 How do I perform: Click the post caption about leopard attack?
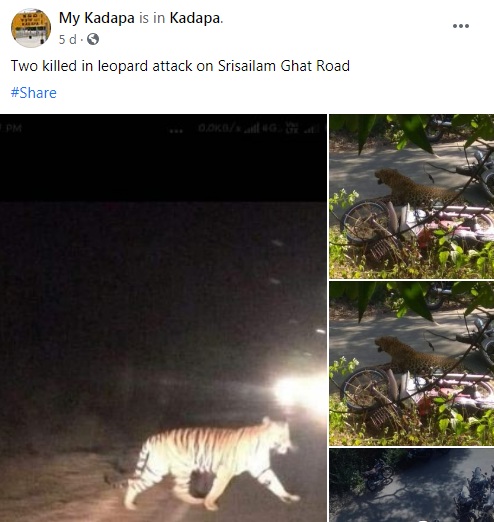pos(180,66)
